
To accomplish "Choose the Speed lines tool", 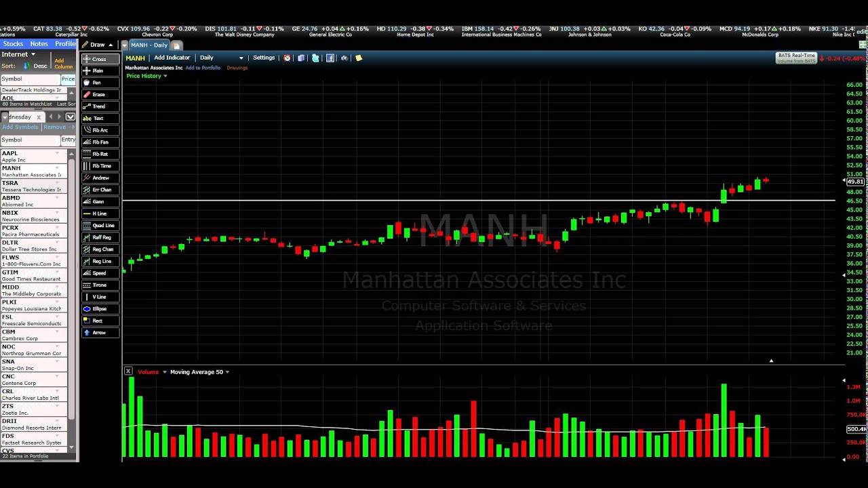I will (100, 273).
